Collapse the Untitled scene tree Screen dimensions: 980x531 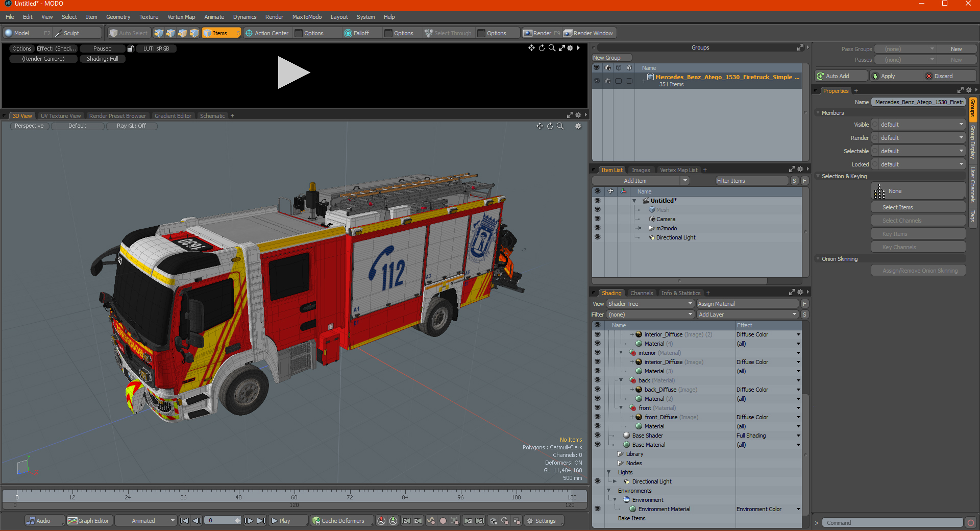coord(634,201)
